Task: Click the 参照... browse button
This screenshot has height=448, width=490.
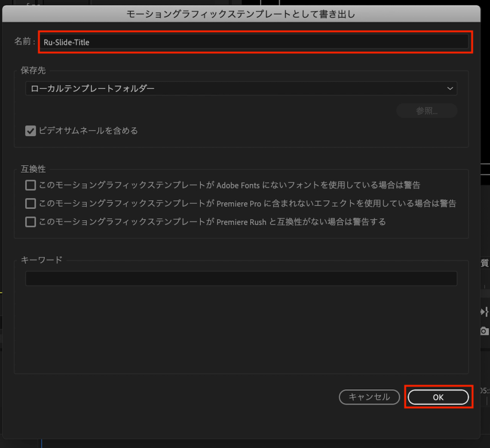Action: 426,111
